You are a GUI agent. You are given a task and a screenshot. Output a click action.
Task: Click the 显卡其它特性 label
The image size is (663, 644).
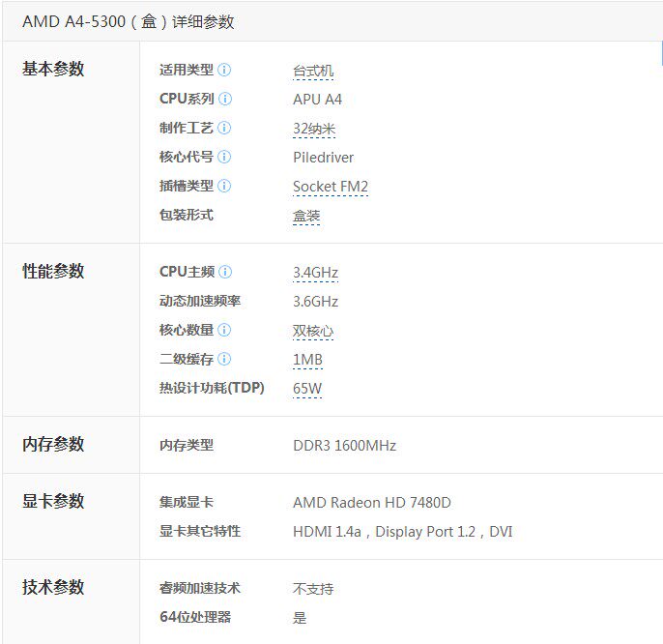click(200, 531)
